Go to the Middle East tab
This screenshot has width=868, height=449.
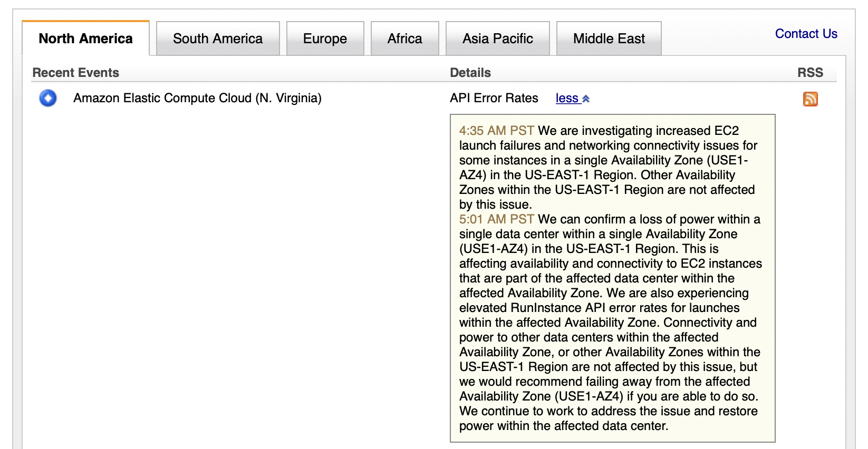click(x=609, y=38)
